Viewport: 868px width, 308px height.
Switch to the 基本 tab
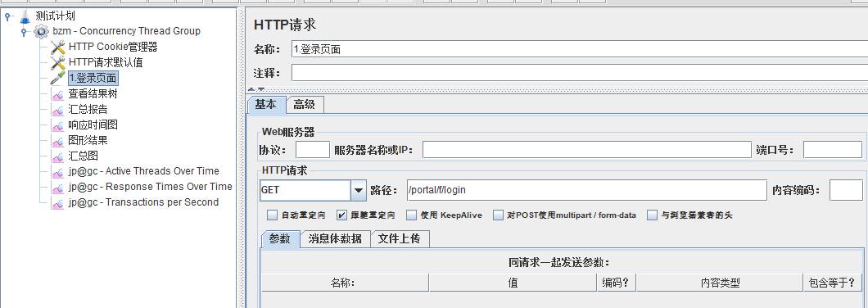tap(266, 105)
